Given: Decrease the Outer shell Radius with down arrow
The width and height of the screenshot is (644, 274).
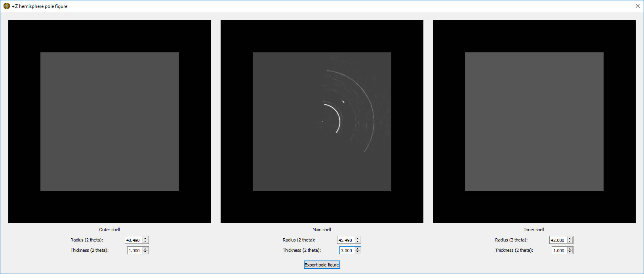Looking at the screenshot, I should click(x=145, y=242).
